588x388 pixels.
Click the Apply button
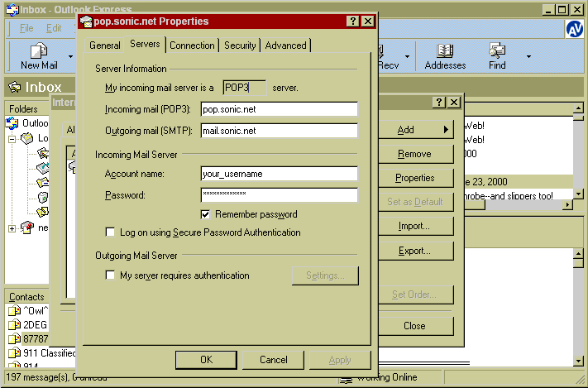click(340, 360)
